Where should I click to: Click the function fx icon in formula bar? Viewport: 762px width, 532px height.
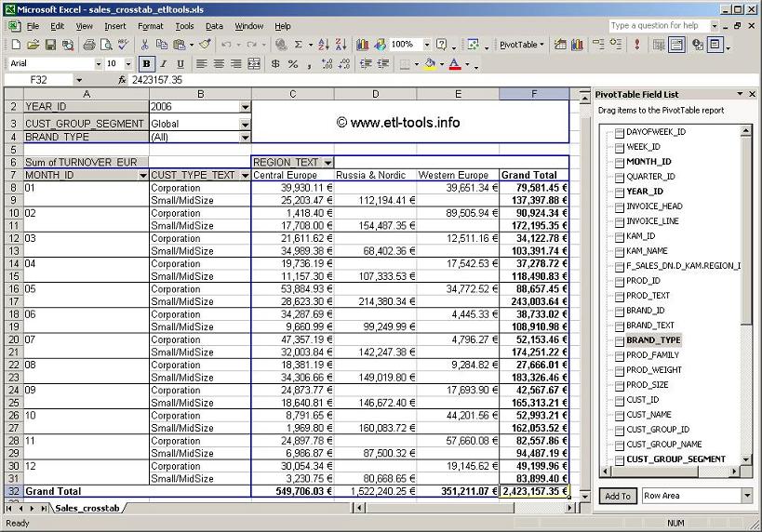pyautogui.click(x=122, y=80)
